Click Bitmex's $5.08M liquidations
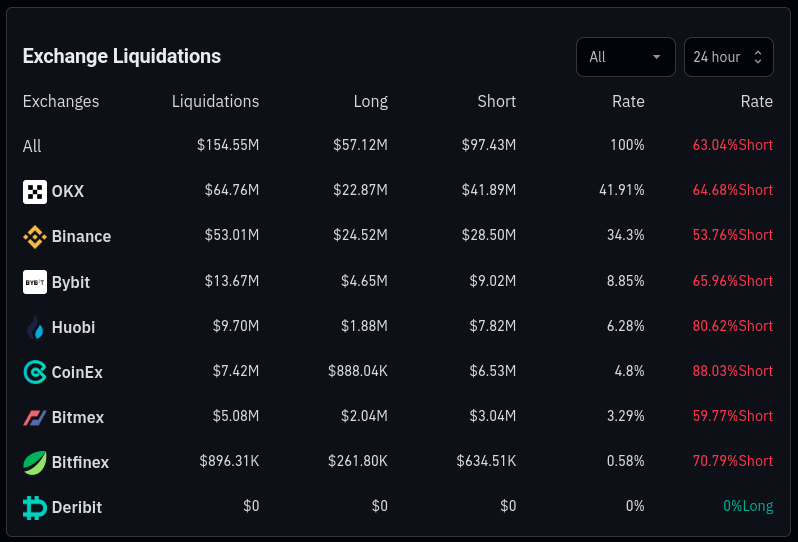Screen dimensions: 798x542 point(236,416)
